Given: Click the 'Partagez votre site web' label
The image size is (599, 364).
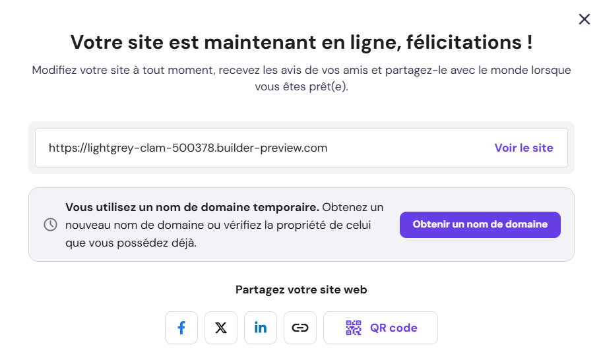Looking at the screenshot, I should (x=301, y=289).
